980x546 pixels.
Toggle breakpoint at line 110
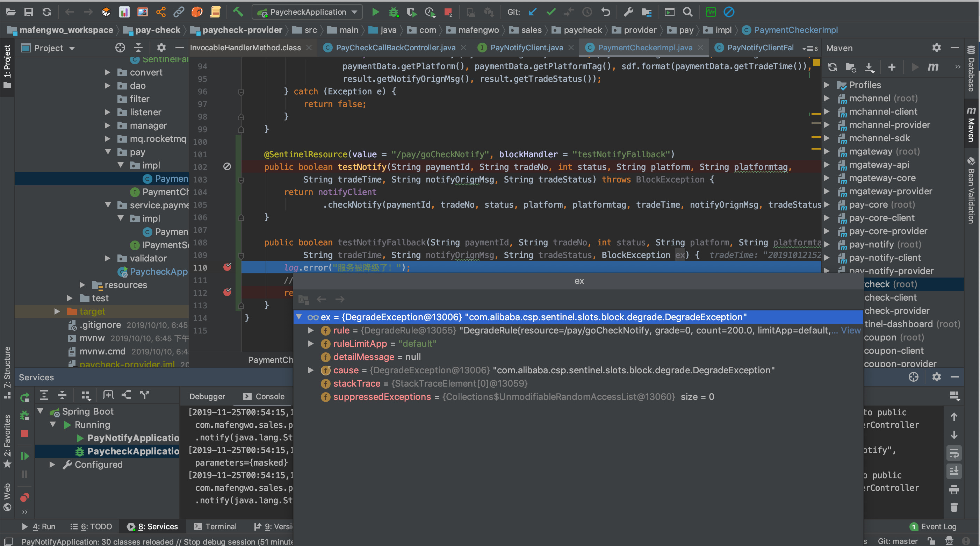point(228,267)
